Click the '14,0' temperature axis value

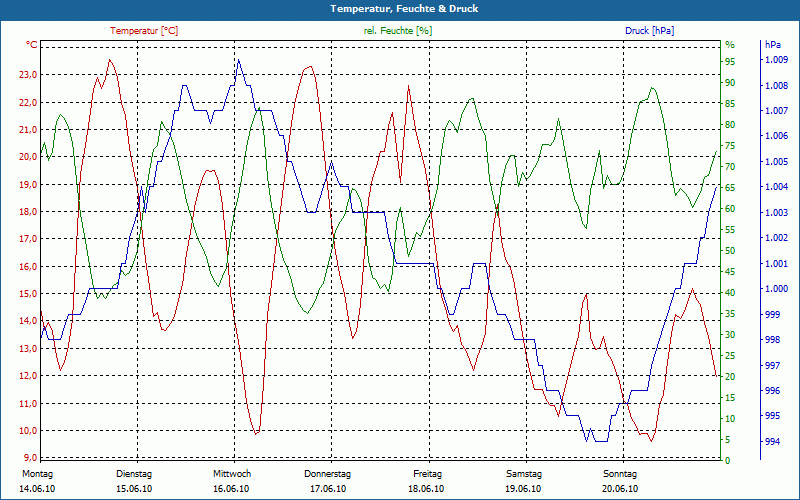point(28,321)
